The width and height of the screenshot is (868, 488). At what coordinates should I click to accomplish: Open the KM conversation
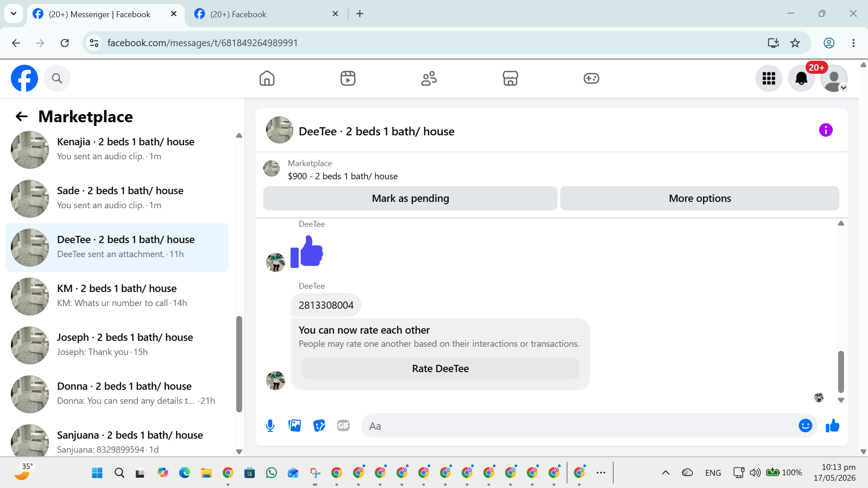(x=117, y=297)
